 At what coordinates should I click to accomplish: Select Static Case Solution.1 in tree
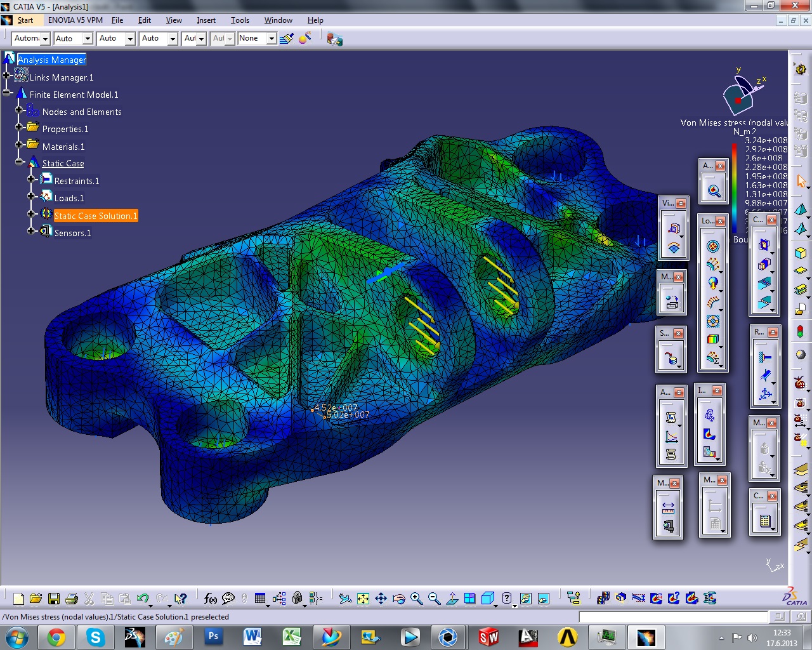95,216
